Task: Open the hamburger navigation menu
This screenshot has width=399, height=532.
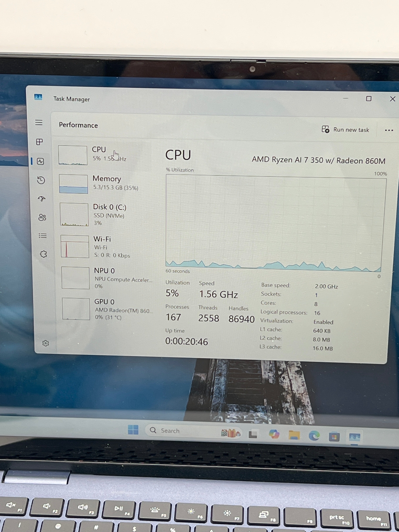Action: pos(39,122)
